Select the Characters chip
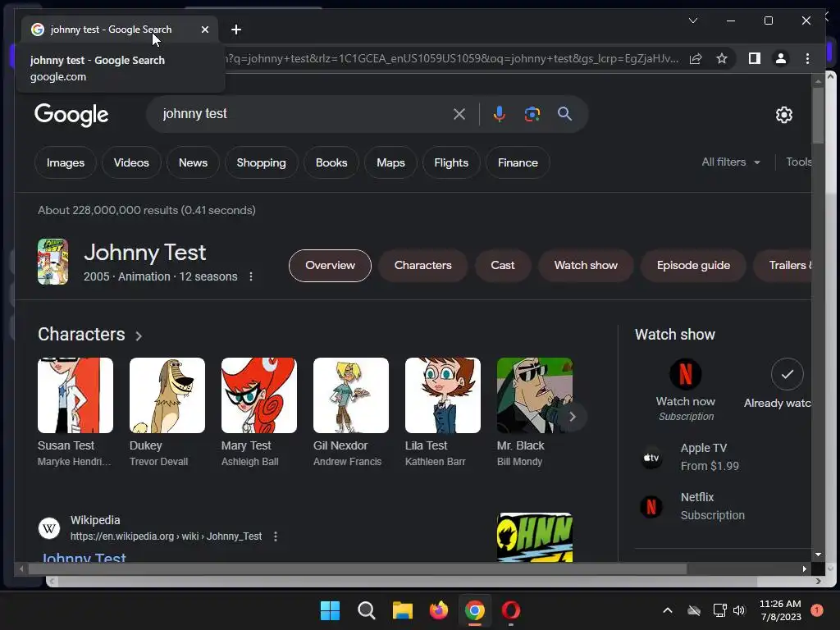This screenshot has height=630, width=840. point(422,265)
